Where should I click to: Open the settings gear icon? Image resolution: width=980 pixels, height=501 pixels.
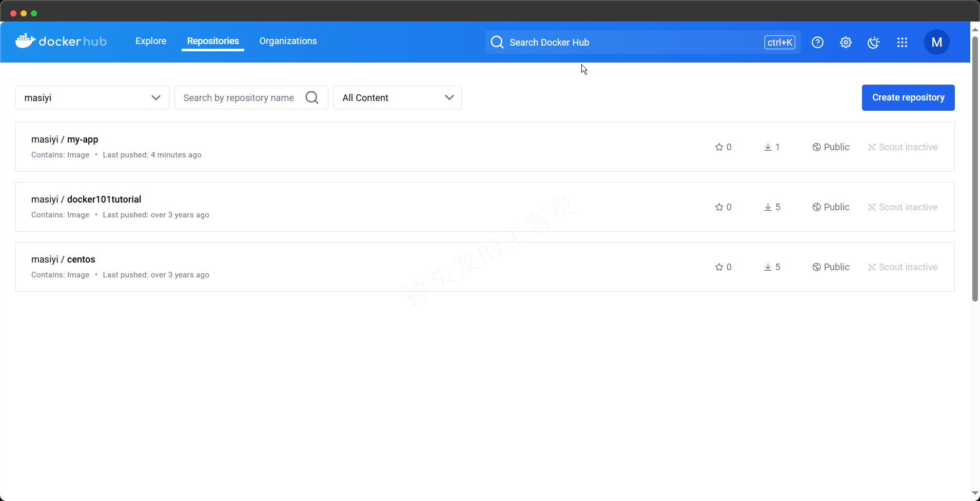(846, 42)
